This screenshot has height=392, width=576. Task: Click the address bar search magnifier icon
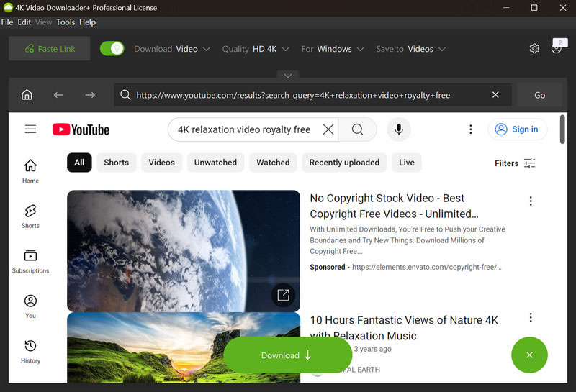pyautogui.click(x=125, y=95)
